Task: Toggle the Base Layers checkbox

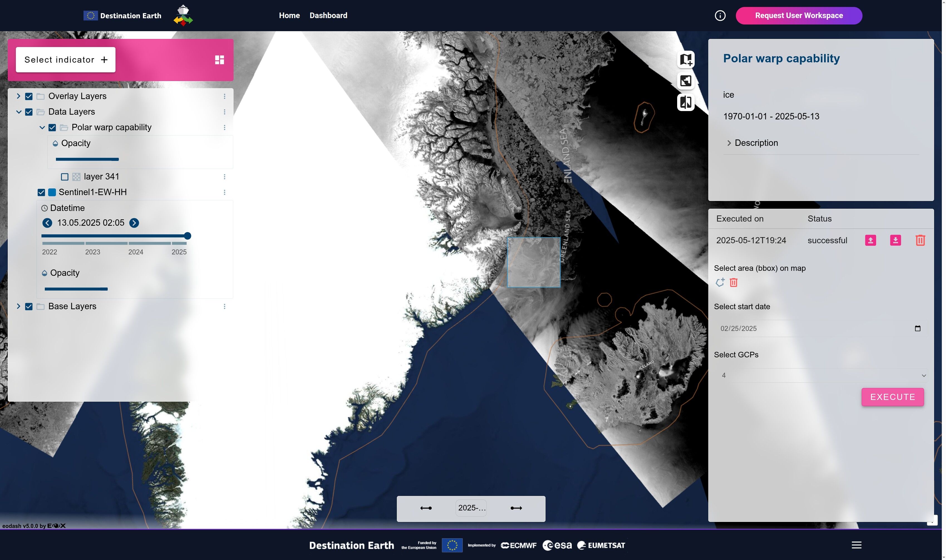Action: point(29,306)
